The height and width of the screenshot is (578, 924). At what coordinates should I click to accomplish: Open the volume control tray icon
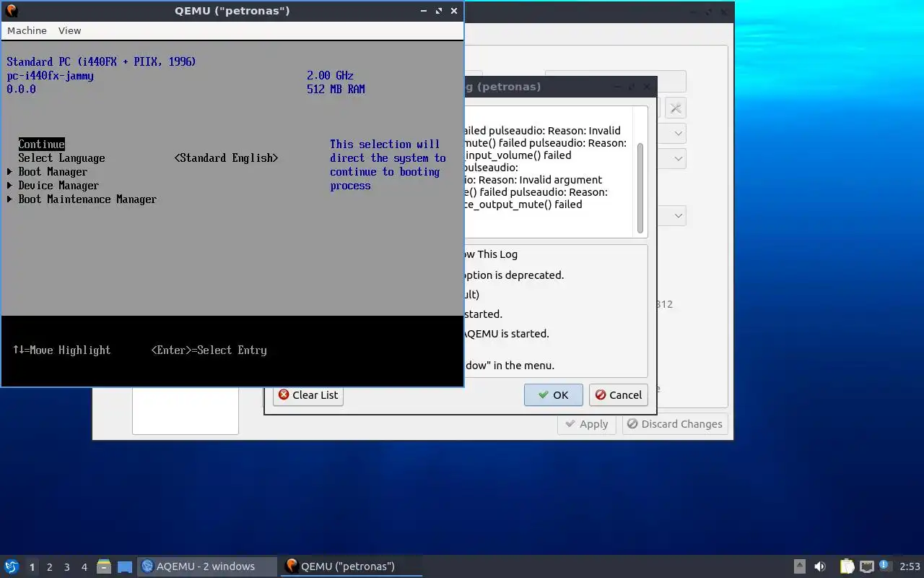(x=820, y=566)
